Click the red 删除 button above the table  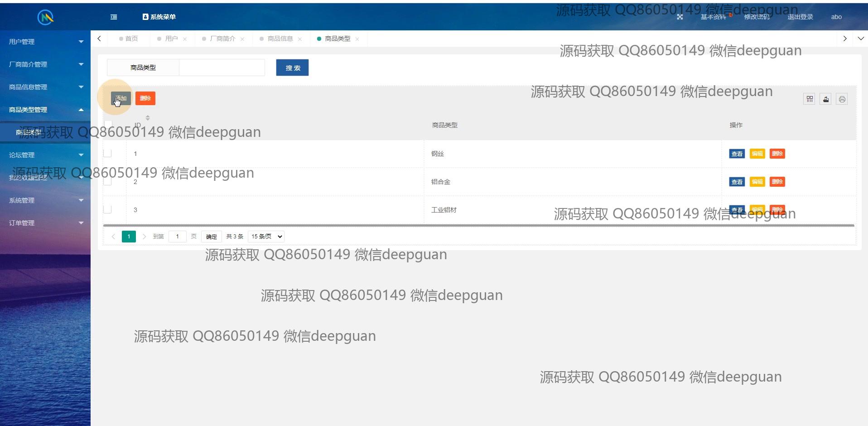coord(145,98)
